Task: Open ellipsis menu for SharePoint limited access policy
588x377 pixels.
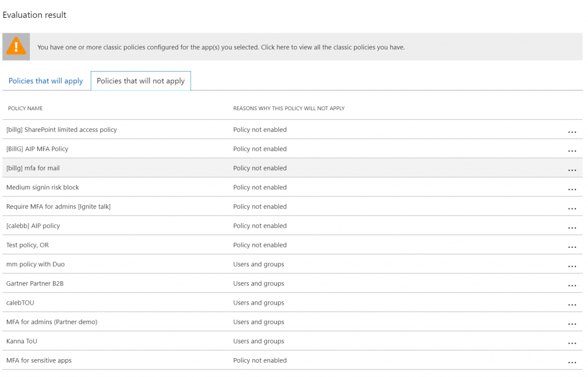Action: point(571,132)
